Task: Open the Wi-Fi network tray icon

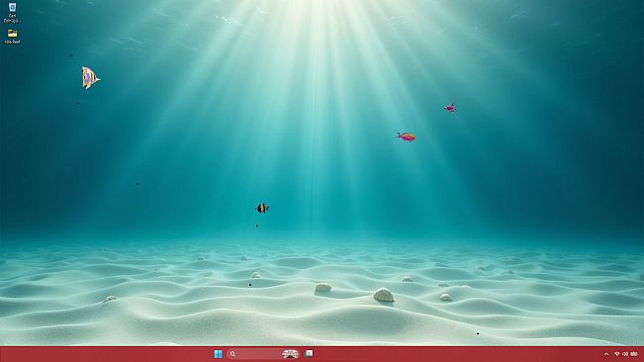Action: 617,354
